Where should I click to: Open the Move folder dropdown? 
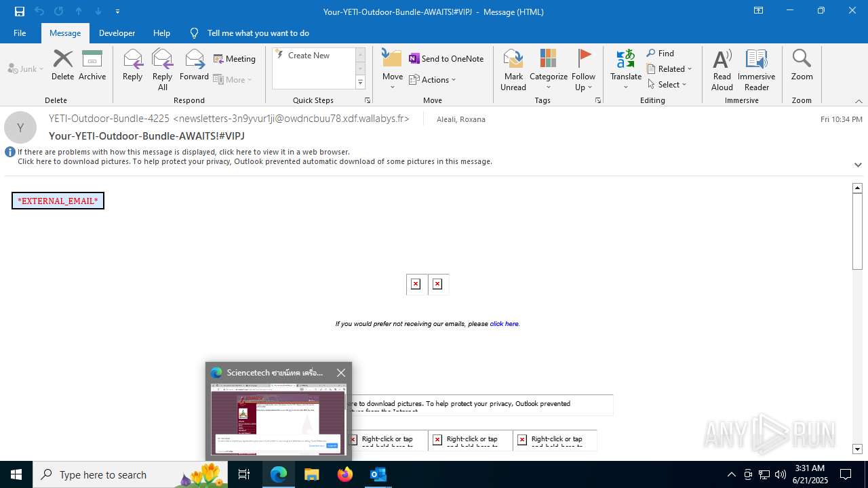393,70
